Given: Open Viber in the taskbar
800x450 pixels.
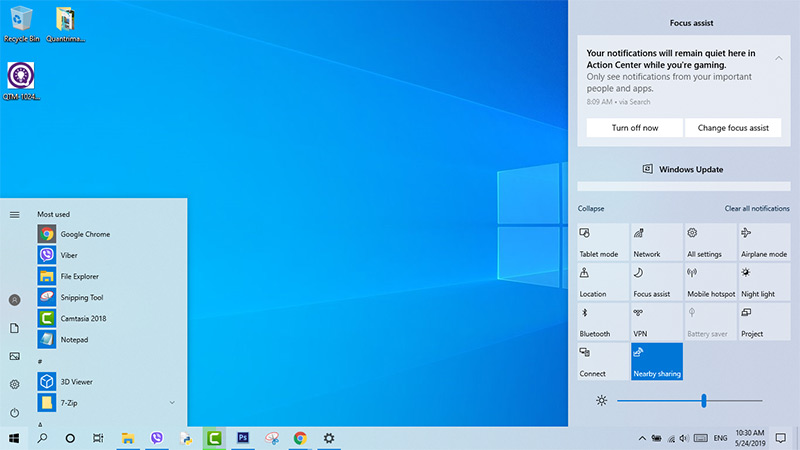Looking at the screenshot, I should pos(156,438).
